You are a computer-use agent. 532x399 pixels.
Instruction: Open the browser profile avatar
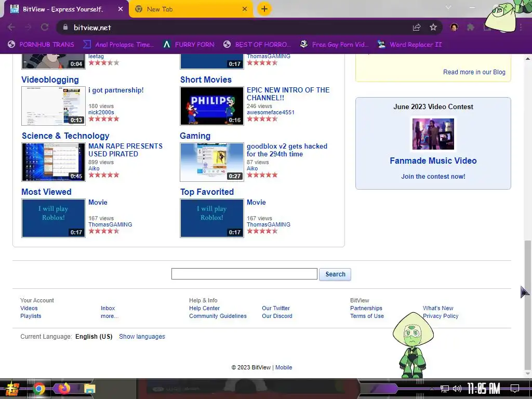coord(454,27)
